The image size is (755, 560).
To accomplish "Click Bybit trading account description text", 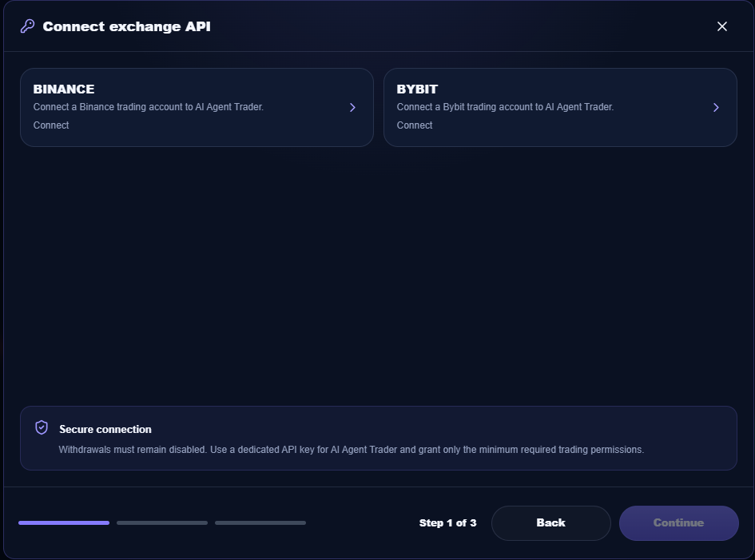I will tap(505, 107).
